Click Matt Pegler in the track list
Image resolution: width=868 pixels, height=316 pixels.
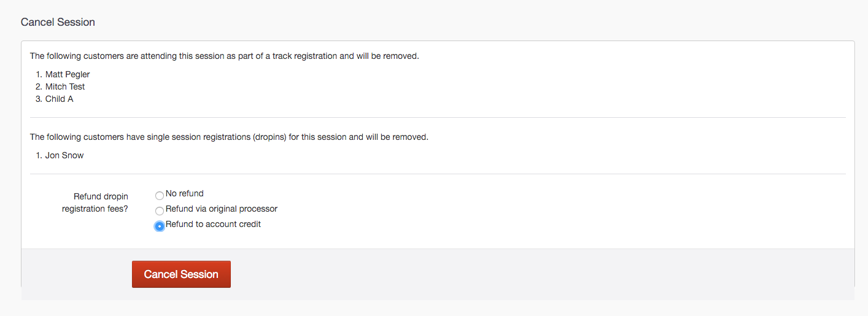click(x=68, y=74)
